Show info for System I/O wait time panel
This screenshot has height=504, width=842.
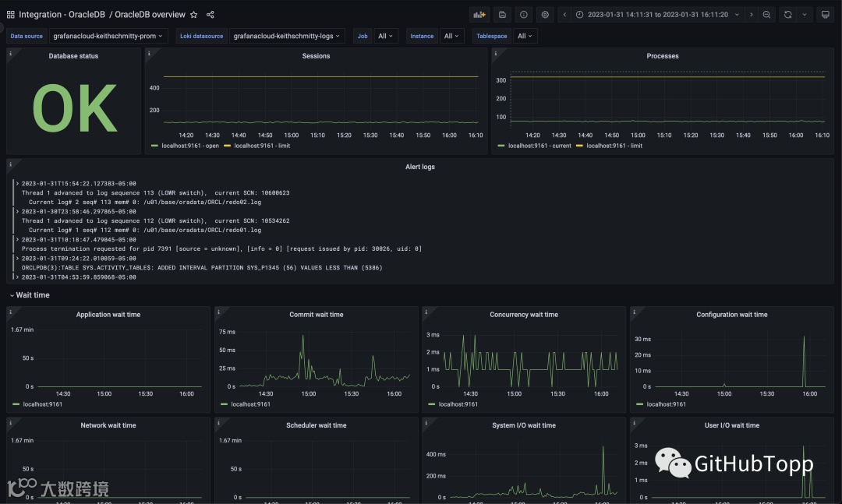pyautogui.click(x=426, y=422)
